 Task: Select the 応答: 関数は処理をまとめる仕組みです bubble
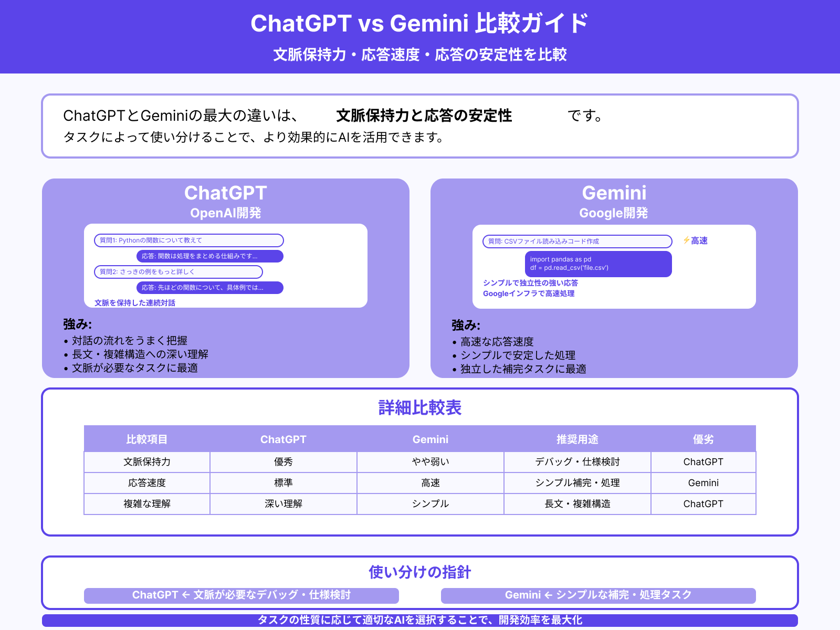(210, 256)
